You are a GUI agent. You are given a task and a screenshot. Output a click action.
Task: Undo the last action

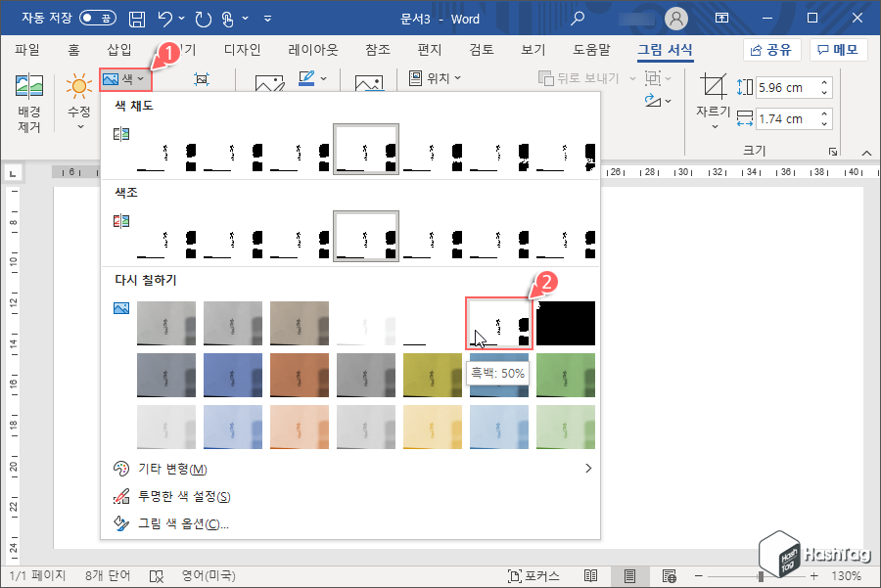coord(165,20)
